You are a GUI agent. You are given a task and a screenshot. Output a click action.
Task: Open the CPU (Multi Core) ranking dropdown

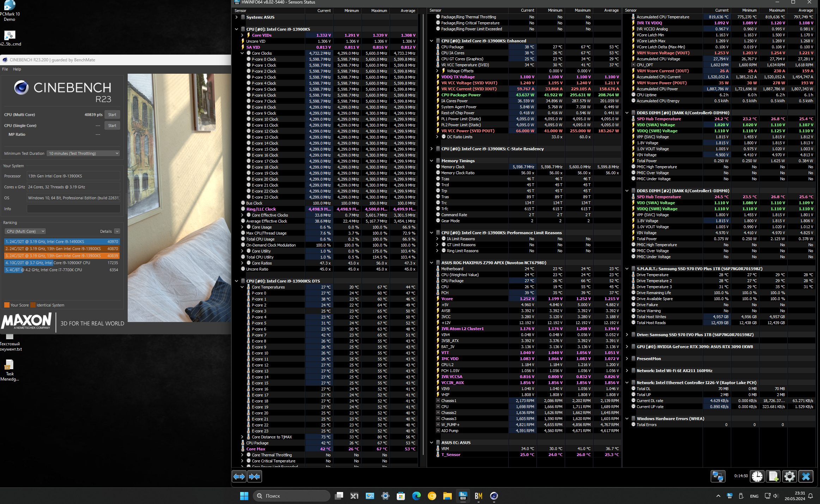pyautogui.click(x=25, y=231)
